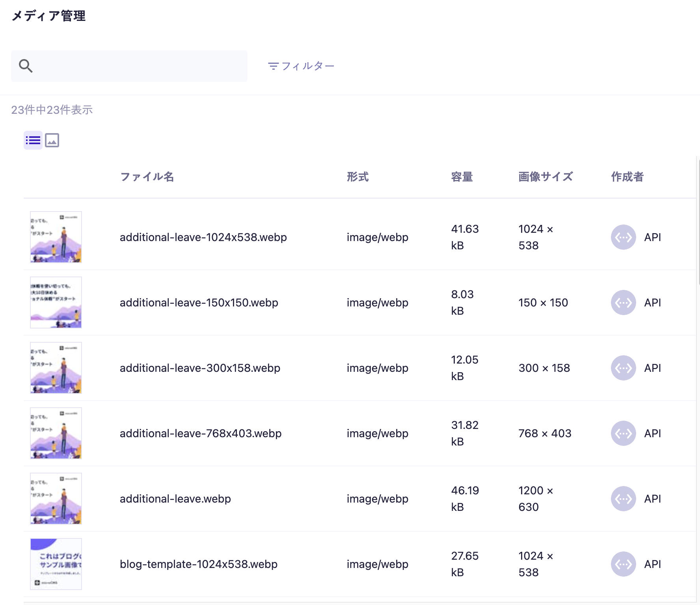Click the API icon for additional-leave-1024x538.webp
This screenshot has height=605, width=700.
click(623, 237)
